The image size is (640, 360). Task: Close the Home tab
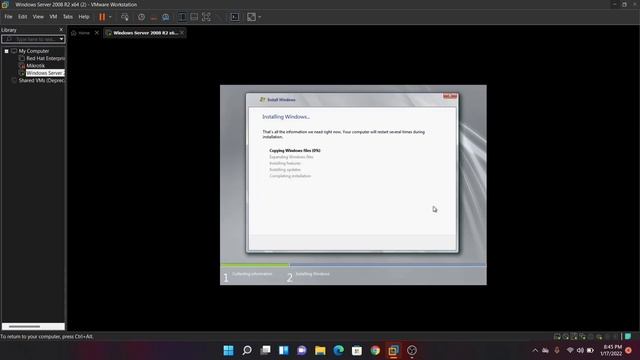(x=97, y=33)
